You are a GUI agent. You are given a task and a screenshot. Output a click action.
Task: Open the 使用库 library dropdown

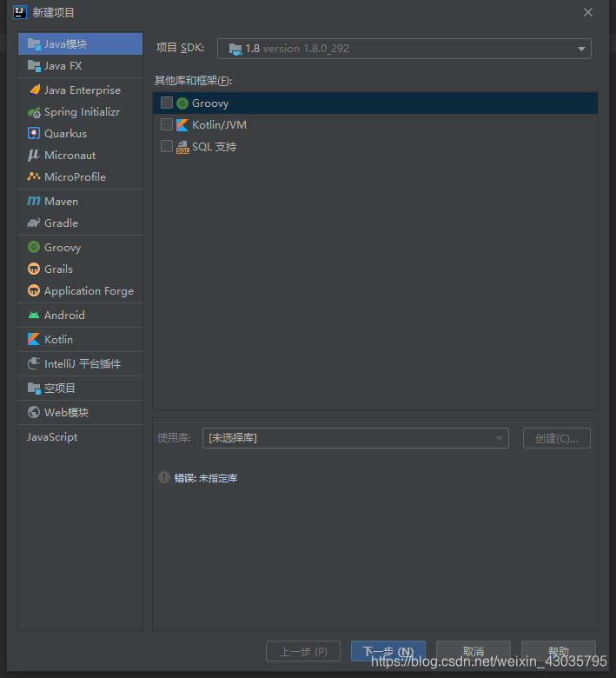tap(355, 438)
